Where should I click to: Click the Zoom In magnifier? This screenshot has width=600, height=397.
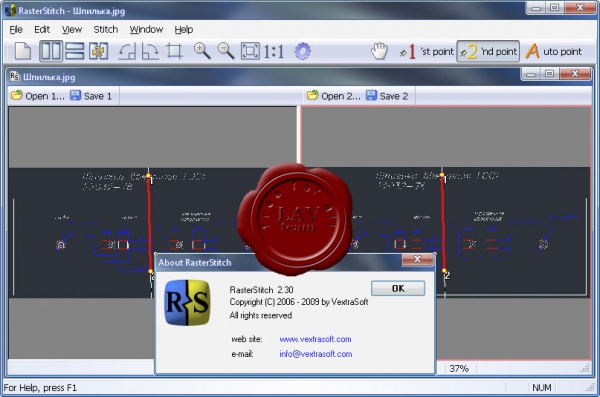[x=202, y=51]
